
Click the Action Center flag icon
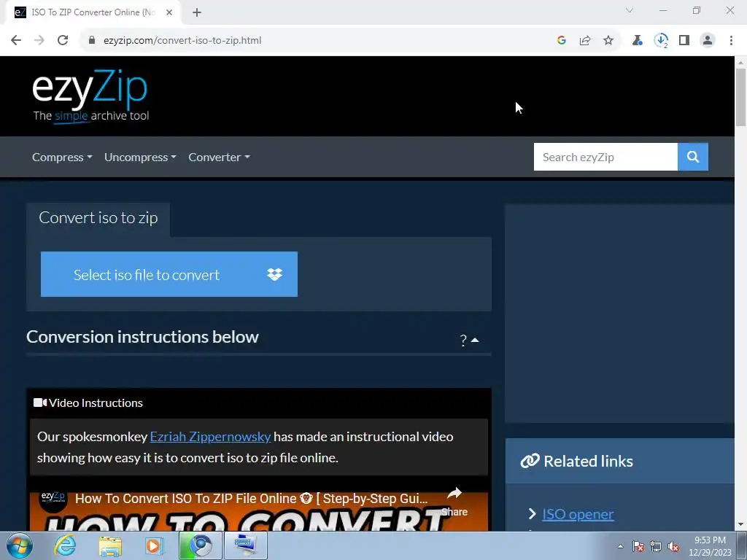click(x=638, y=546)
